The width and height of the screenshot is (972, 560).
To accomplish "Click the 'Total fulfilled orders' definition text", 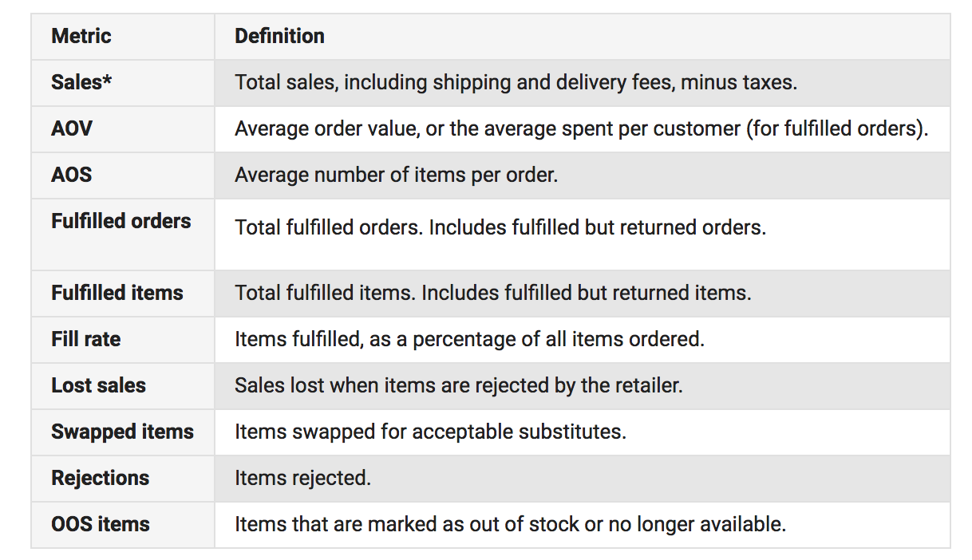I will coord(500,227).
